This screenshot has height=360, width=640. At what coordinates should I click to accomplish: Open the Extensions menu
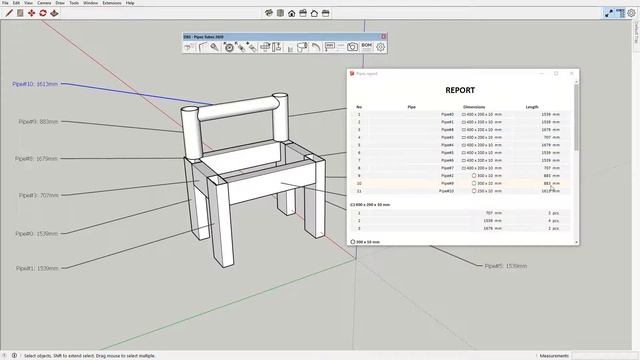(x=112, y=3)
